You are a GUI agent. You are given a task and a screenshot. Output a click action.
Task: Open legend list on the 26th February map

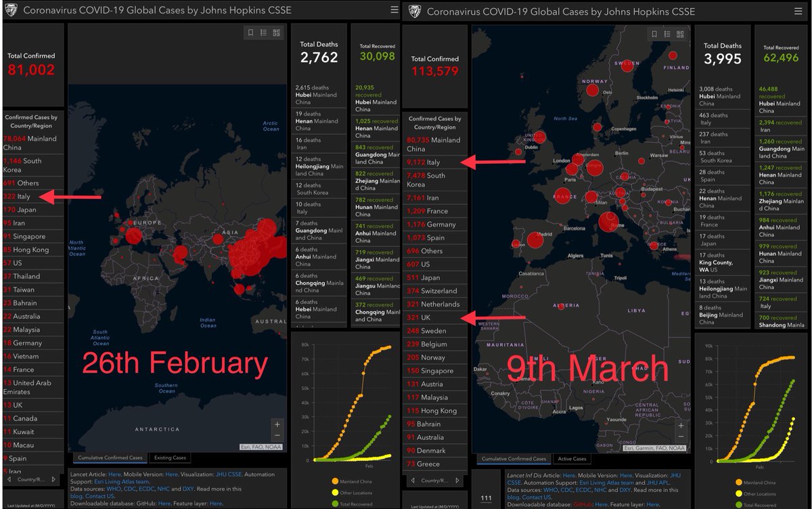pyautogui.click(x=263, y=32)
